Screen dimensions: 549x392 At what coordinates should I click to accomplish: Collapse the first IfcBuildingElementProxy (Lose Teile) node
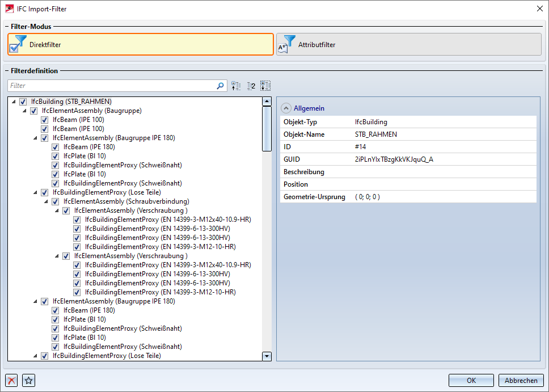click(x=36, y=192)
